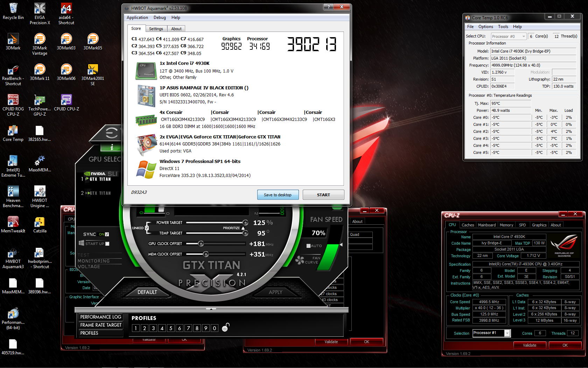588x368 pixels.
Task: Launch Intel(R) Extreme Tuning icon
Action: point(13,166)
